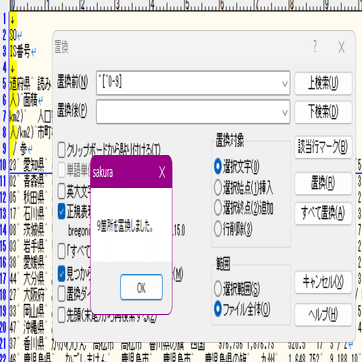Uncheck the 正規表現 checkbox
This screenshot has width=362, height=362.
click(61, 211)
